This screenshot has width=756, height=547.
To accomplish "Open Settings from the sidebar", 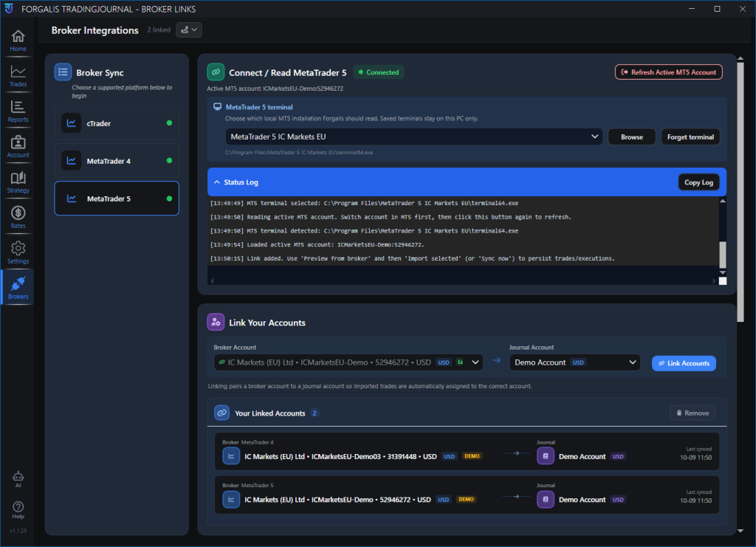I will click(18, 253).
